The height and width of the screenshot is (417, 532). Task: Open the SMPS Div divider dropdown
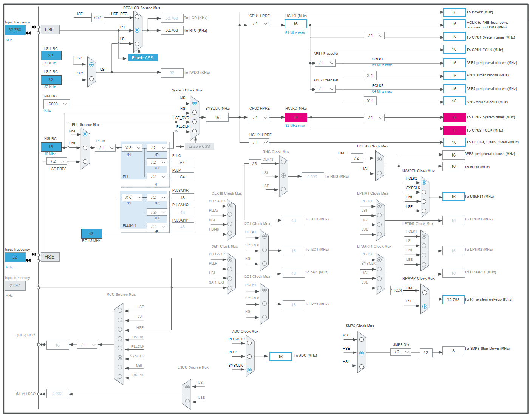pos(401,352)
